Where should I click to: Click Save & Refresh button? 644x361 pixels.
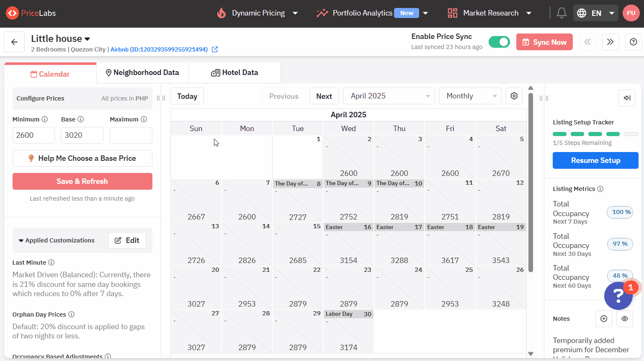(x=82, y=181)
